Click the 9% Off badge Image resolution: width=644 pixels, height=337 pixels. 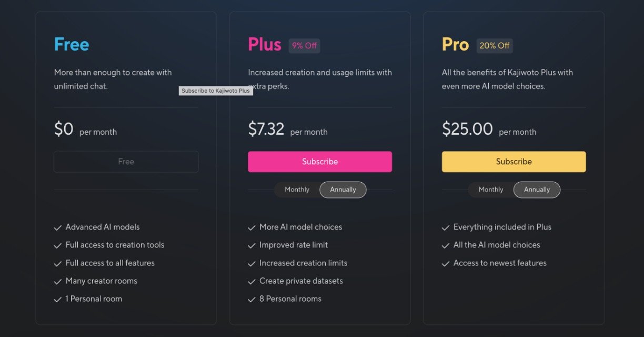304,46
